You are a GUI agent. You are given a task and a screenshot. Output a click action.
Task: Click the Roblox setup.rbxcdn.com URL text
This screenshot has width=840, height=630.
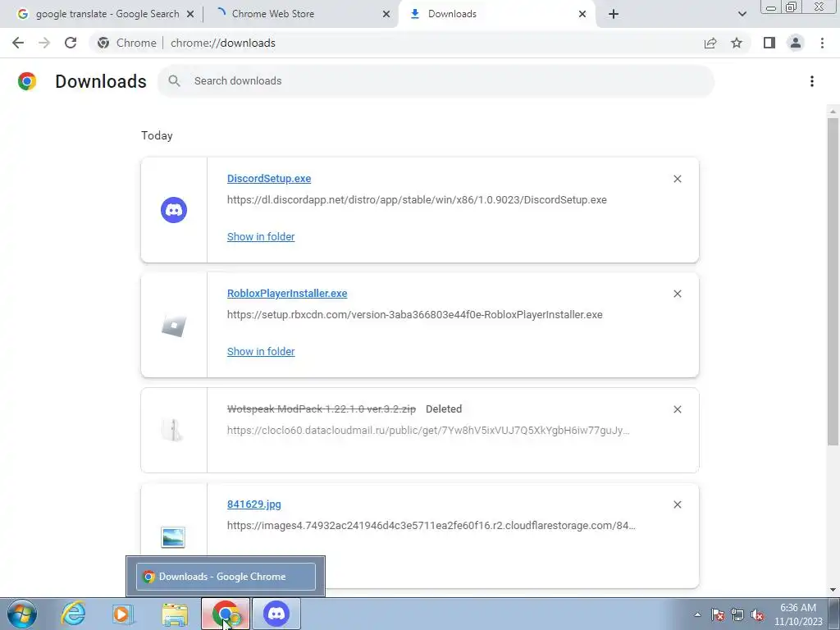[x=414, y=314]
